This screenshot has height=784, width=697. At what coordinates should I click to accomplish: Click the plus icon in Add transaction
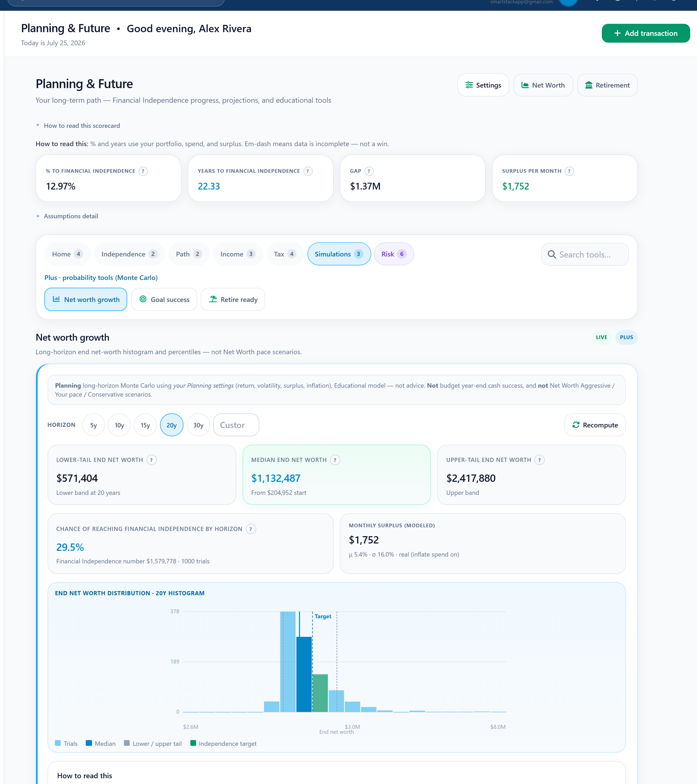tap(617, 33)
